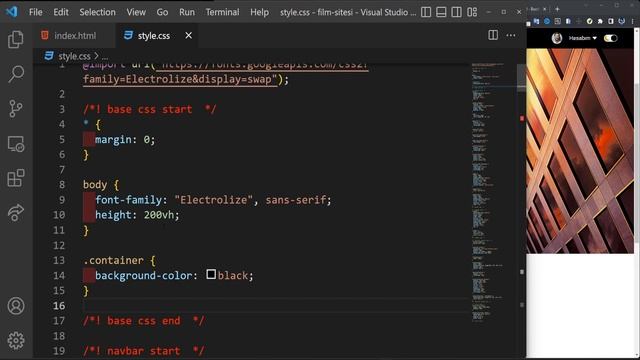
Task: Open the Customize Layout icon
Action: pos(472,12)
